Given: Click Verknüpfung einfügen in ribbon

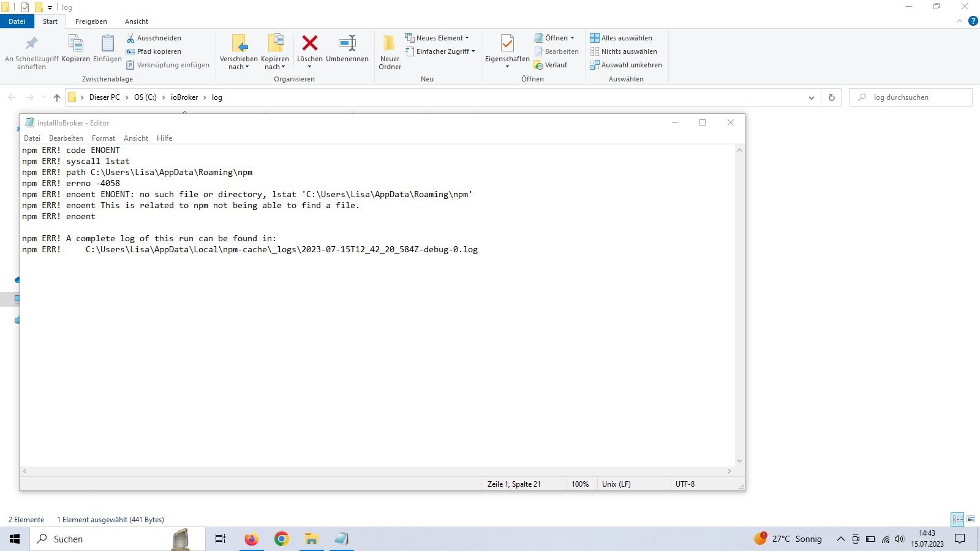Looking at the screenshot, I should tap(168, 65).
